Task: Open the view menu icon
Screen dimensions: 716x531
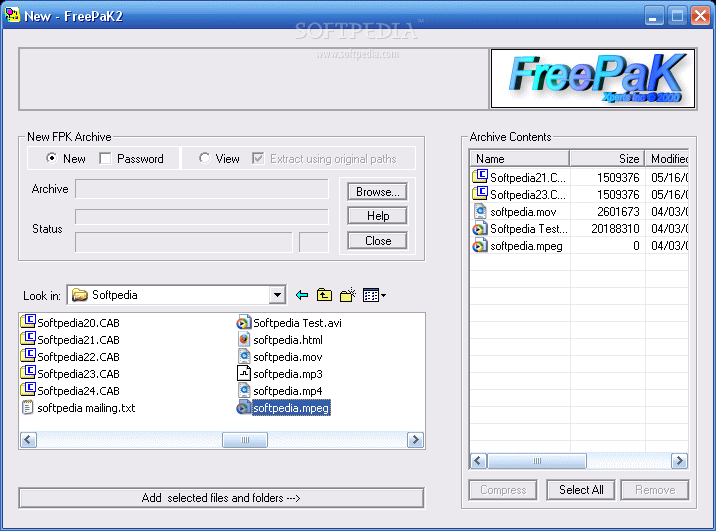Action: tap(374, 295)
